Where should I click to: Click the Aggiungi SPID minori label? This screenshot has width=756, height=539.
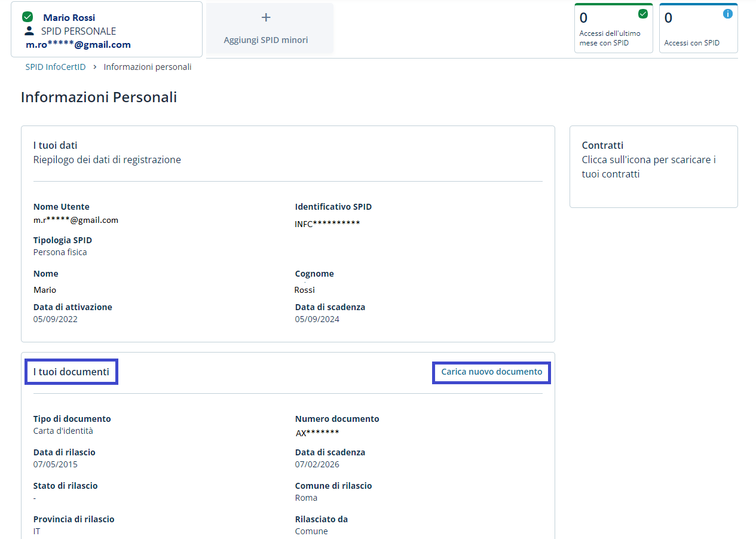pos(266,40)
